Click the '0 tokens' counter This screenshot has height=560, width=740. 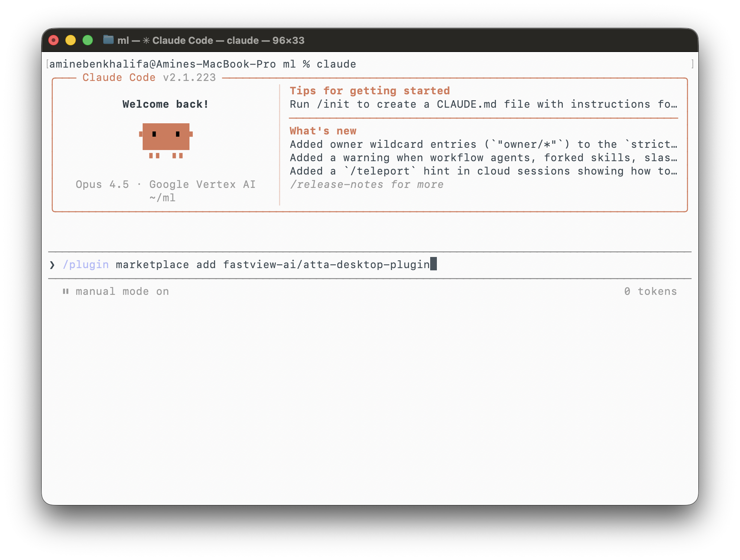[x=650, y=292]
